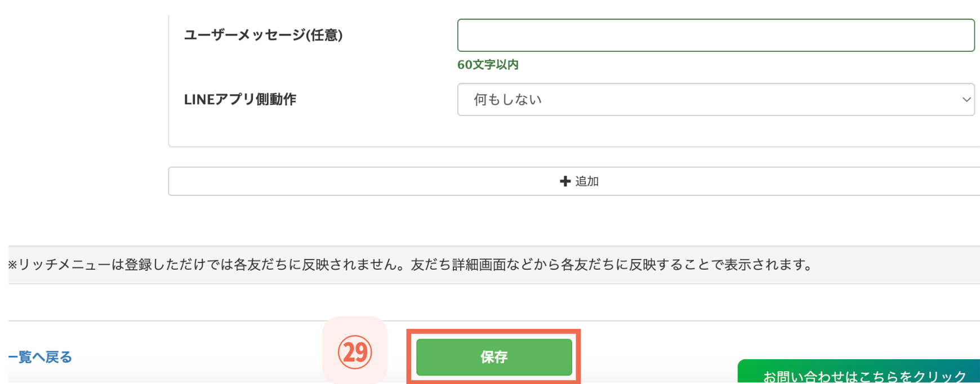Open the LINE app action combo box
980x384 pixels.
coord(715,100)
